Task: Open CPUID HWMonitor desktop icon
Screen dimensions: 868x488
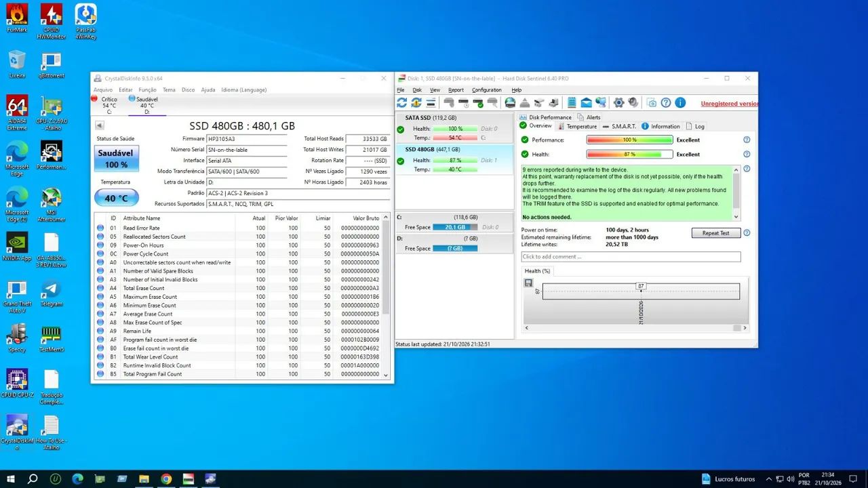Action: tap(52, 22)
